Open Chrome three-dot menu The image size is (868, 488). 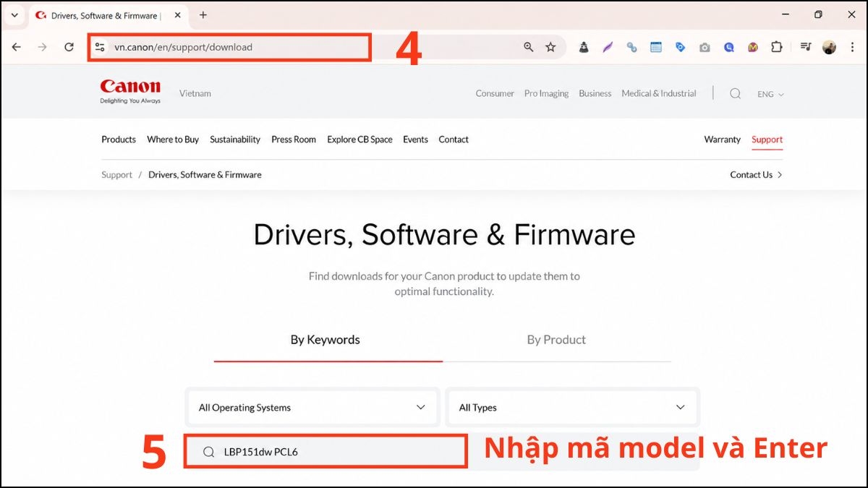point(852,47)
